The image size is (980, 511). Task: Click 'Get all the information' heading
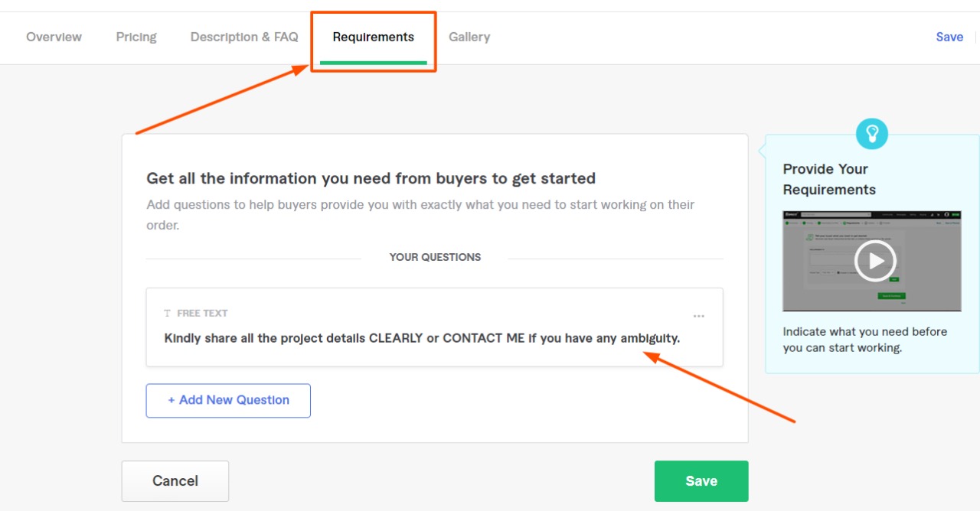tap(371, 178)
